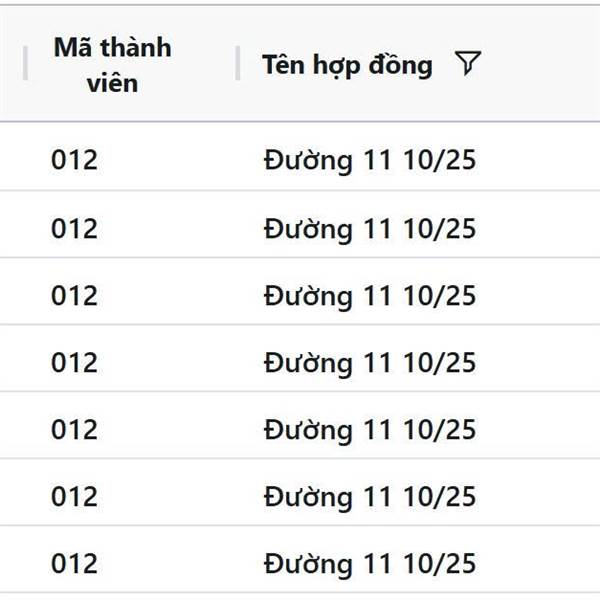
Task: Click first row contract Đường 11 10/25
Action: [x=370, y=161]
